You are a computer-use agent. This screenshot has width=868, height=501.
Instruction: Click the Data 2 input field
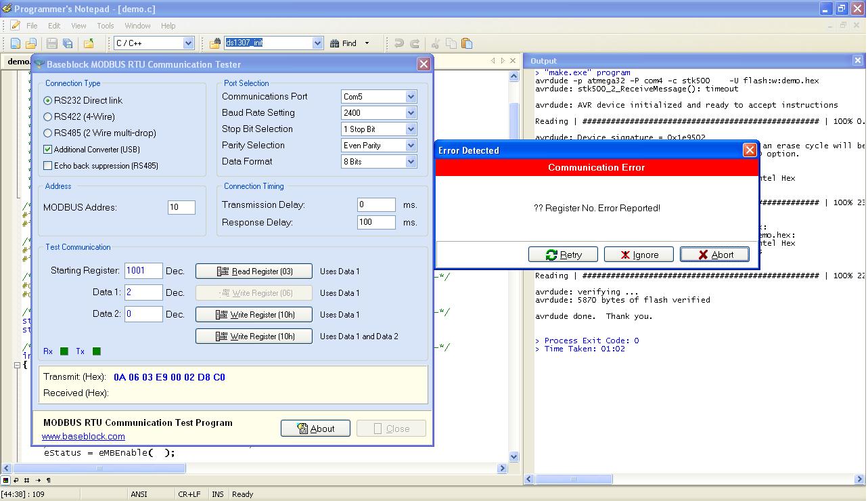tap(143, 314)
